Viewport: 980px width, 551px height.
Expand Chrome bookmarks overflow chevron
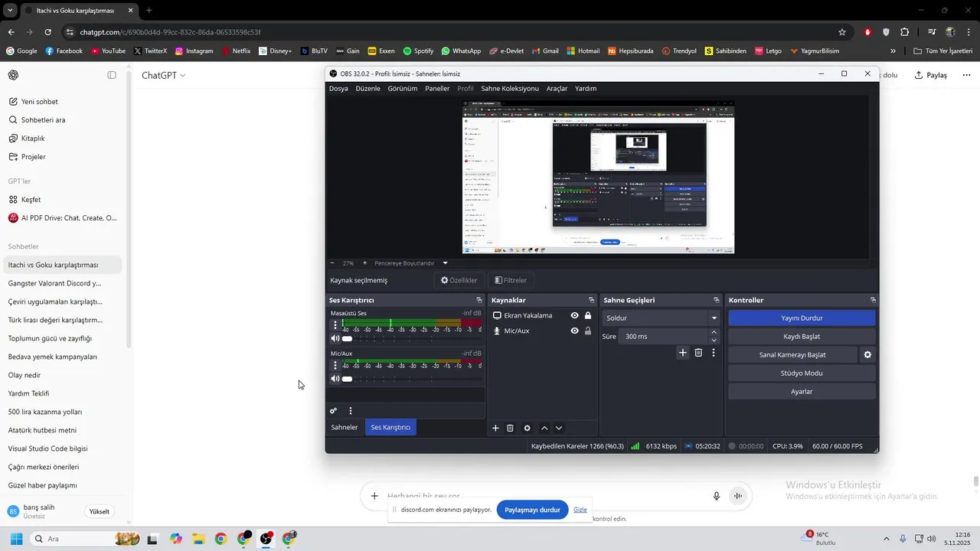[x=893, y=51]
